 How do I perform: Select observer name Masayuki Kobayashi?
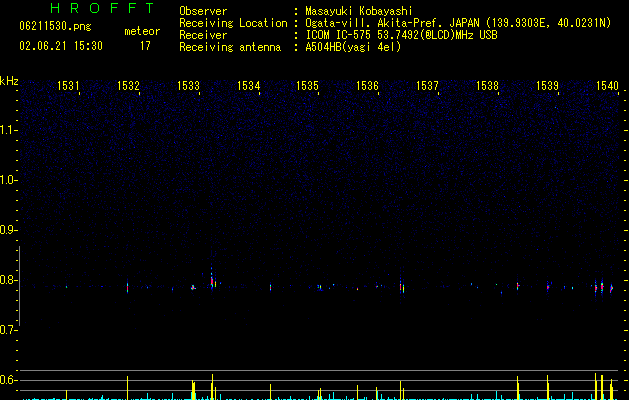359,11
